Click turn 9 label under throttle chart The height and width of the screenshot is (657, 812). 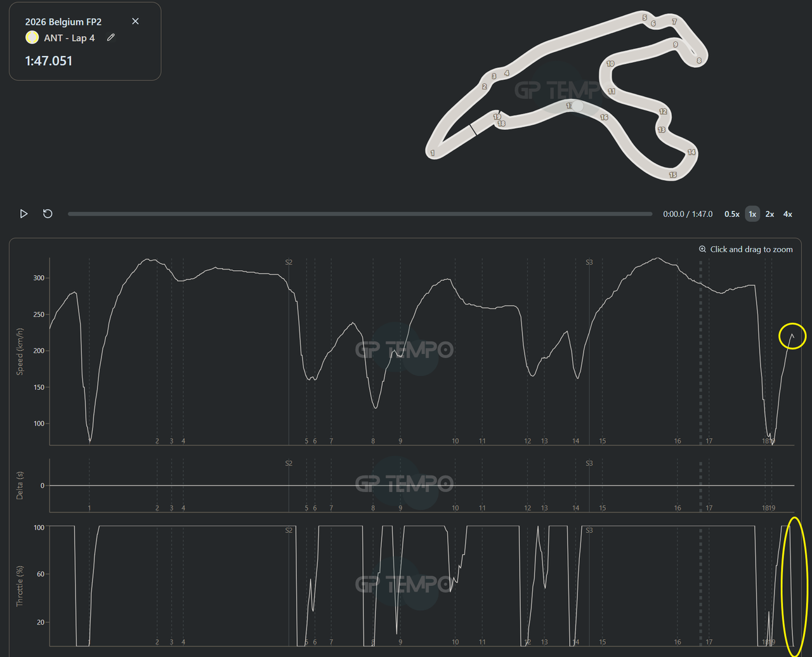pyautogui.click(x=400, y=642)
